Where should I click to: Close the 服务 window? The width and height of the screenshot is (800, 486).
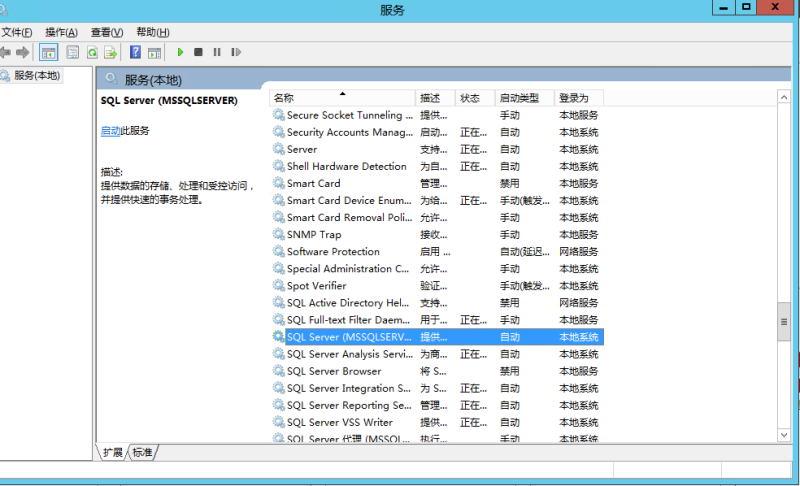775,7
